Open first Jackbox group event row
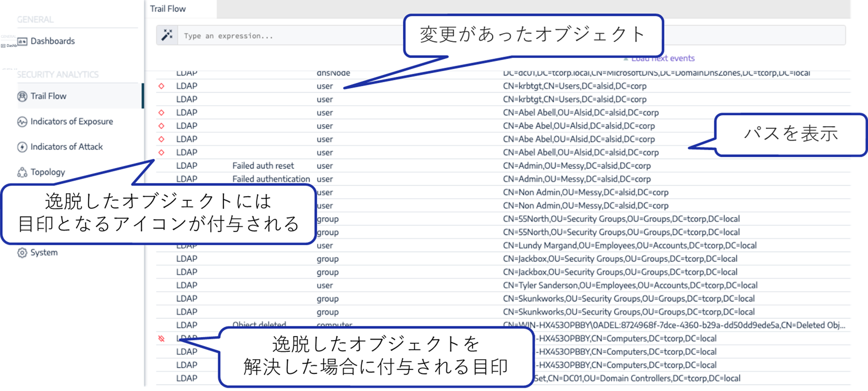Screen dimensions: 868x391 pos(503,258)
